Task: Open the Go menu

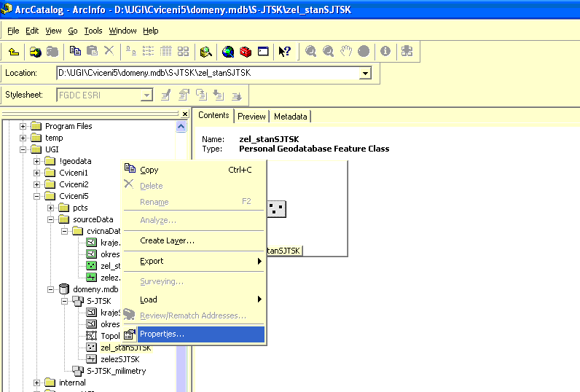Action: coord(73,31)
